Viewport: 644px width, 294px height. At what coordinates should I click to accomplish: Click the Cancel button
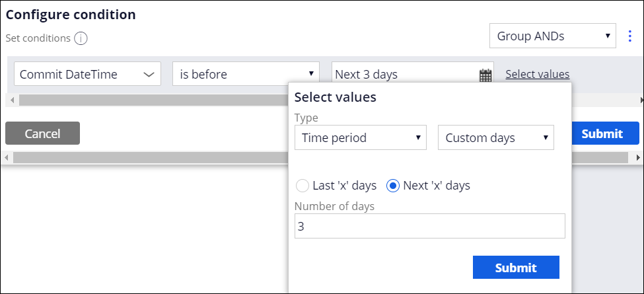pos(43,133)
